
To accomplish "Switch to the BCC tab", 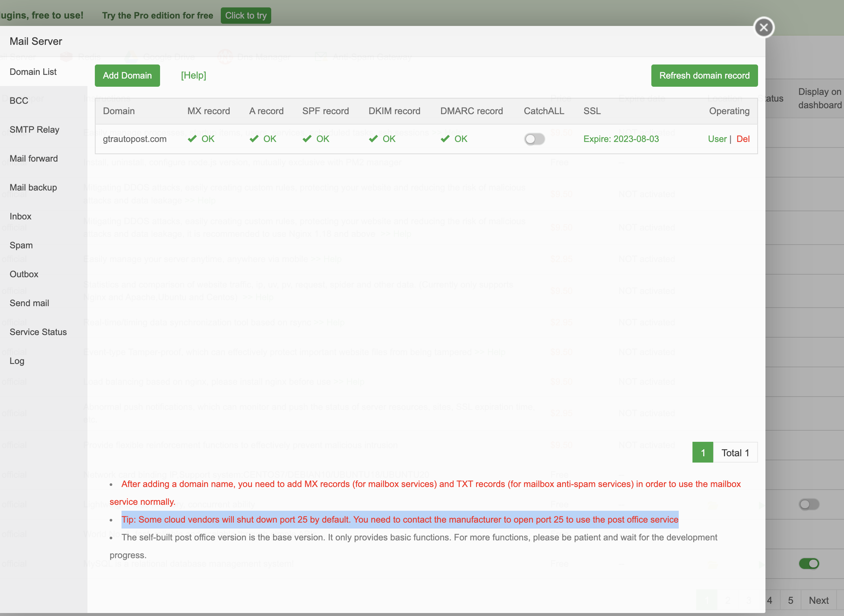I will click(19, 101).
